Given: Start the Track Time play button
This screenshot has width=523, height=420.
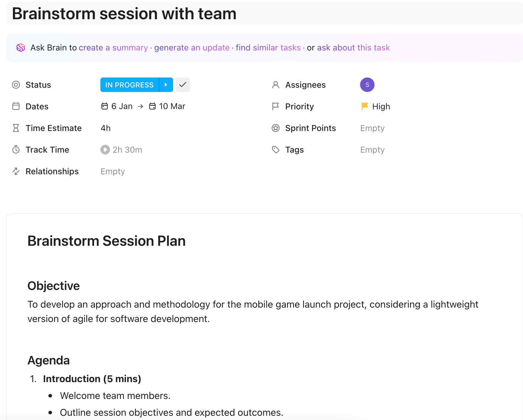Looking at the screenshot, I should [x=105, y=150].
